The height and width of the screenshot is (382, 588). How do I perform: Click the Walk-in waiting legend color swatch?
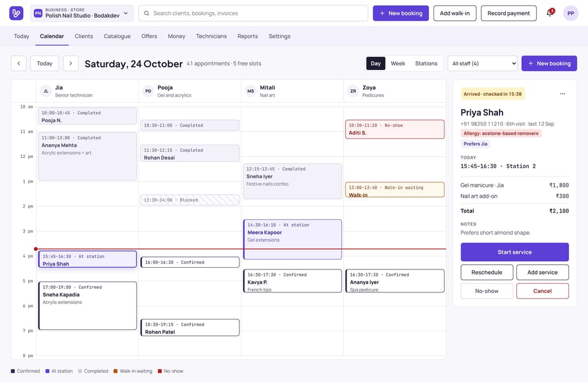click(115, 371)
